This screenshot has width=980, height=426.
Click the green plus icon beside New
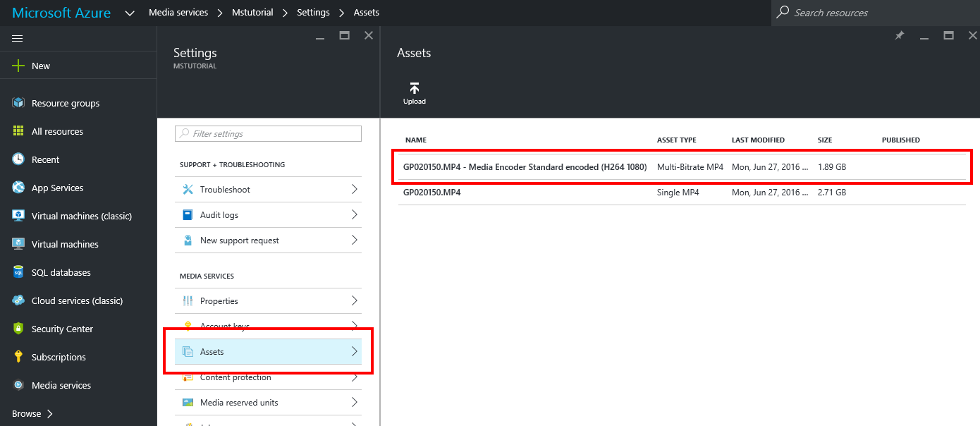(18, 66)
